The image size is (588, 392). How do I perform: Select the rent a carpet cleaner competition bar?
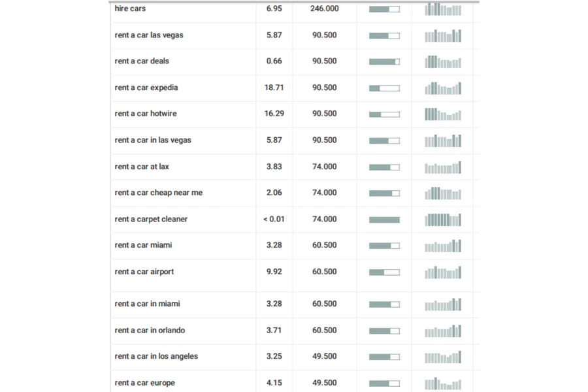click(384, 220)
